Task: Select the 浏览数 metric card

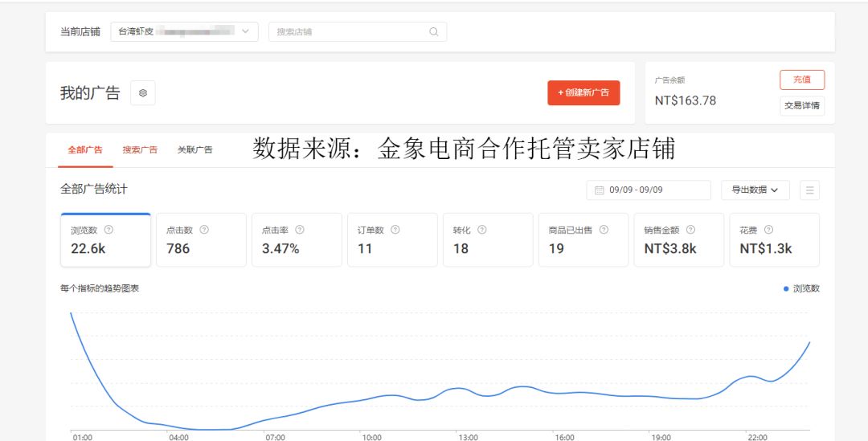Action: coord(105,240)
